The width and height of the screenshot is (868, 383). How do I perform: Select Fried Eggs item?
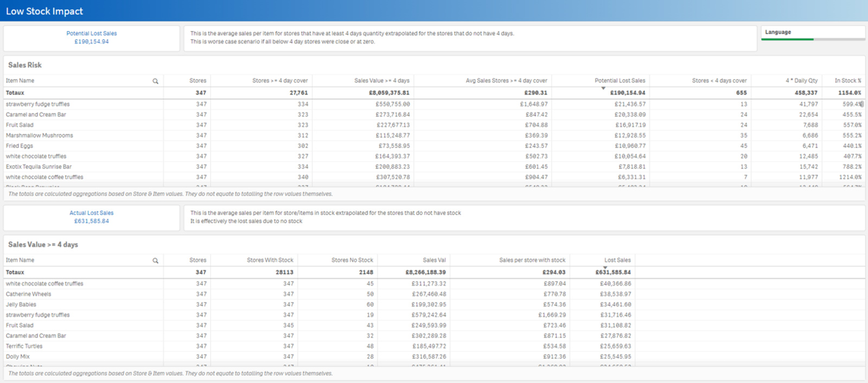[x=20, y=146]
